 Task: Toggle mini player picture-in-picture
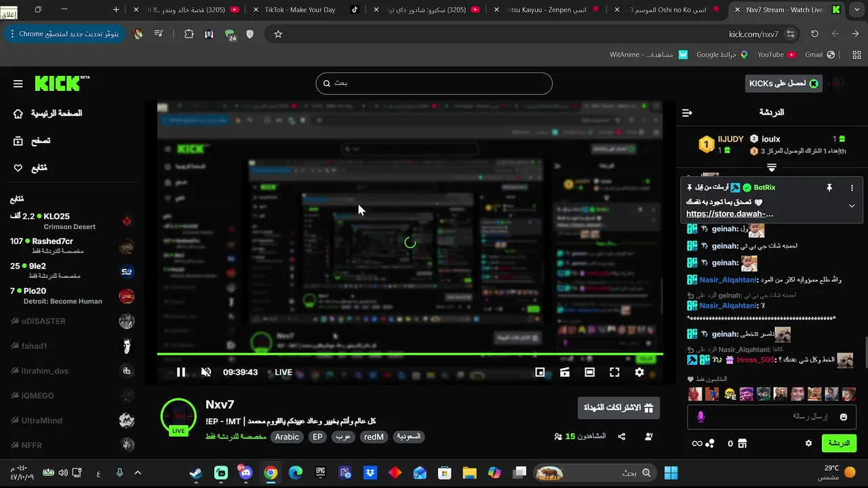540,372
